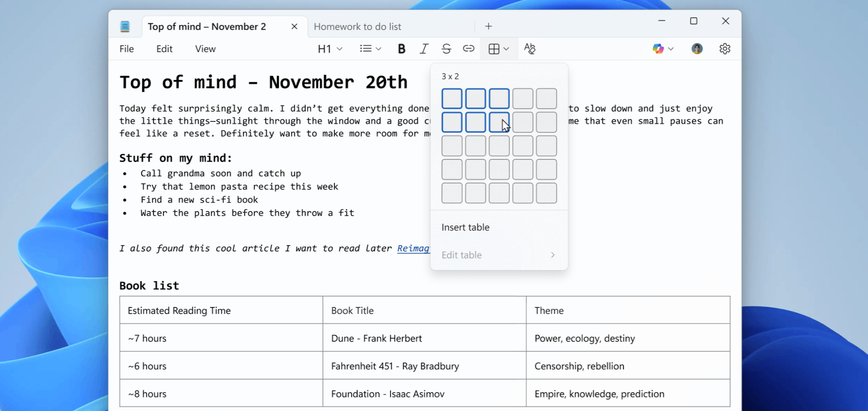Close the Notepad window
868x411 pixels.
pyautogui.click(x=725, y=21)
